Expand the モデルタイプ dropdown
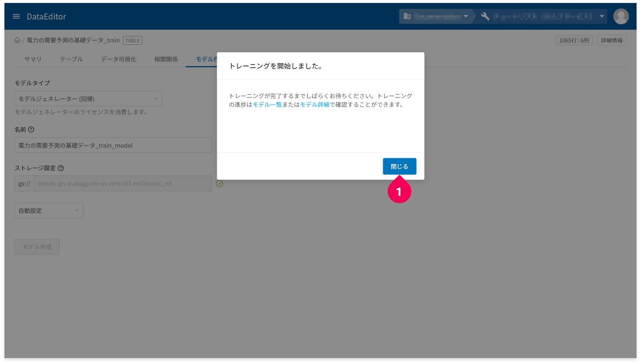The image size is (641, 364). 88,99
